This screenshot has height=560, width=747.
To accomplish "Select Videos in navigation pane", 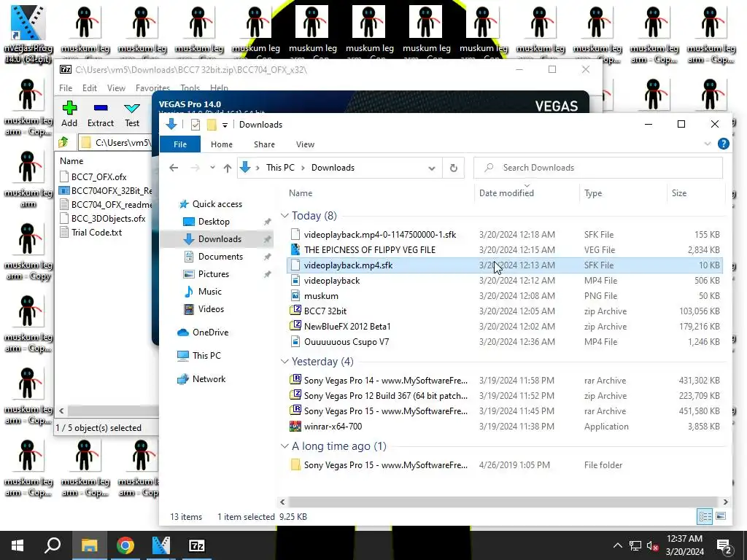I will [211, 309].
